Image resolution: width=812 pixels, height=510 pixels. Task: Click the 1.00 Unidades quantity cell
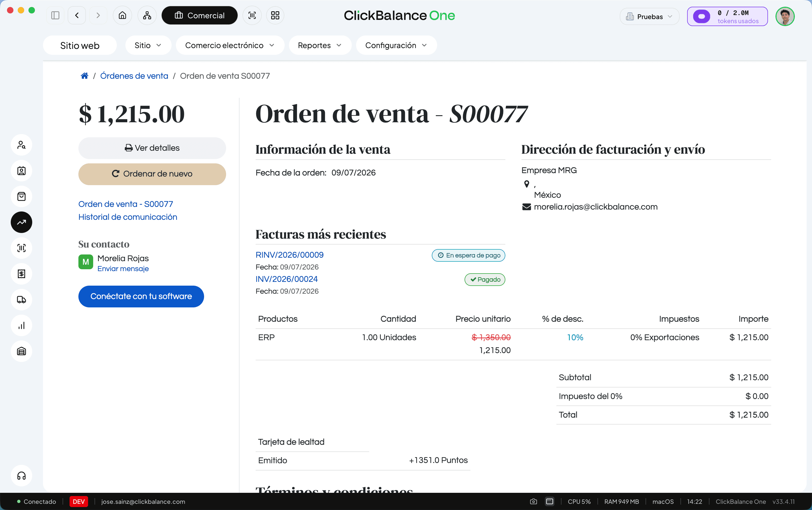(x=389, y=337)
